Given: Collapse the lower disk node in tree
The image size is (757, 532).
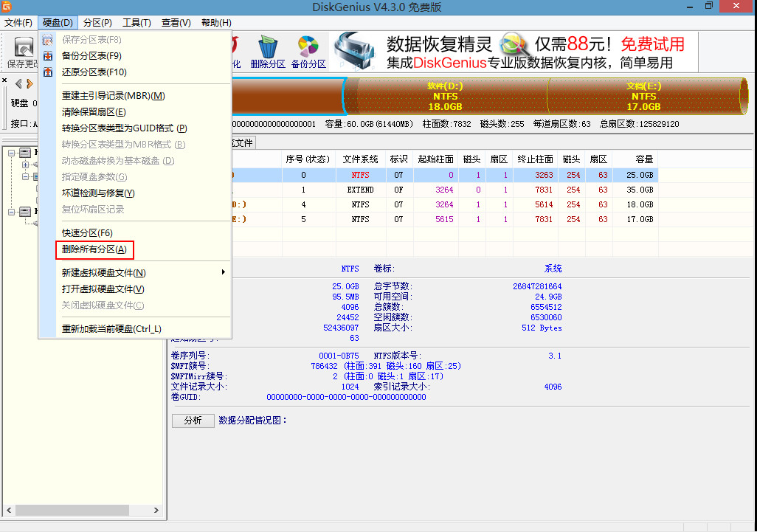Looking at the screenshot, I should click(12, 212).
